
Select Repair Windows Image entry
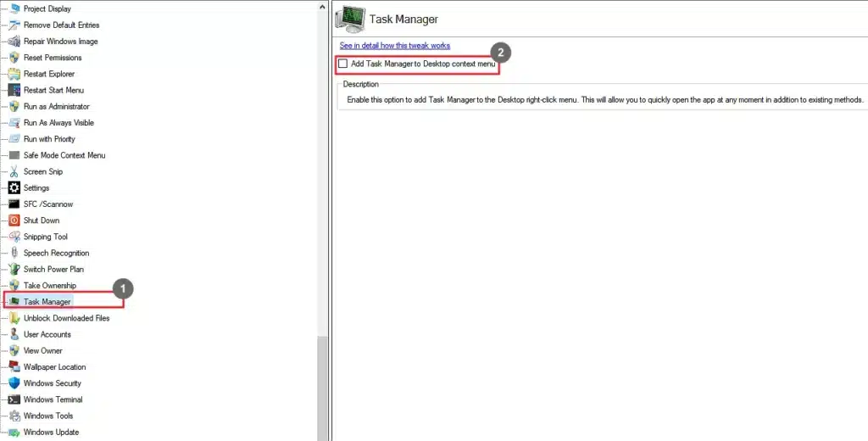(60, 42)
